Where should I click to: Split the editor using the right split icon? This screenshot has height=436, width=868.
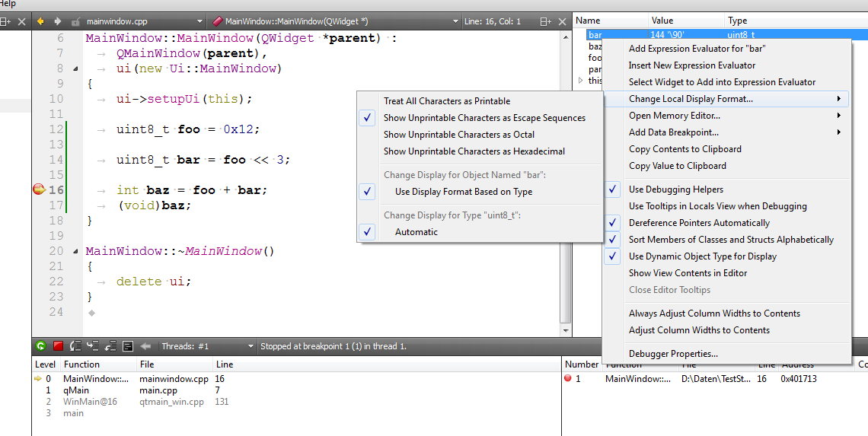(545, 21)
